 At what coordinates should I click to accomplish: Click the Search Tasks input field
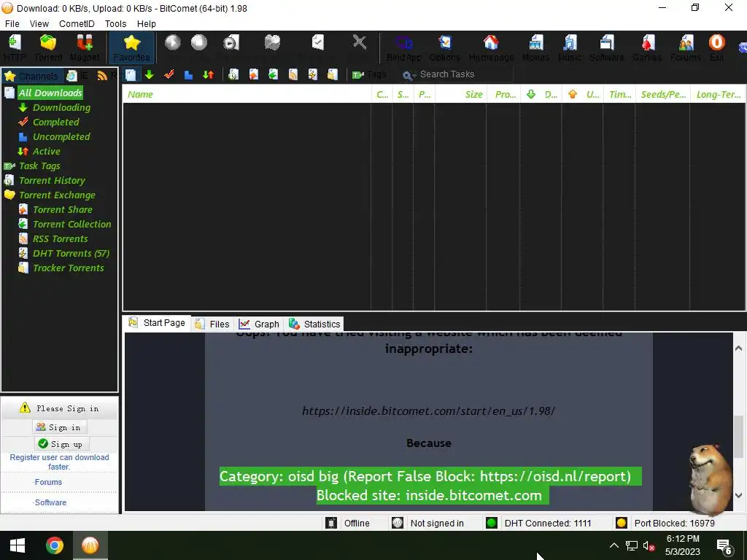pos(465,74)
